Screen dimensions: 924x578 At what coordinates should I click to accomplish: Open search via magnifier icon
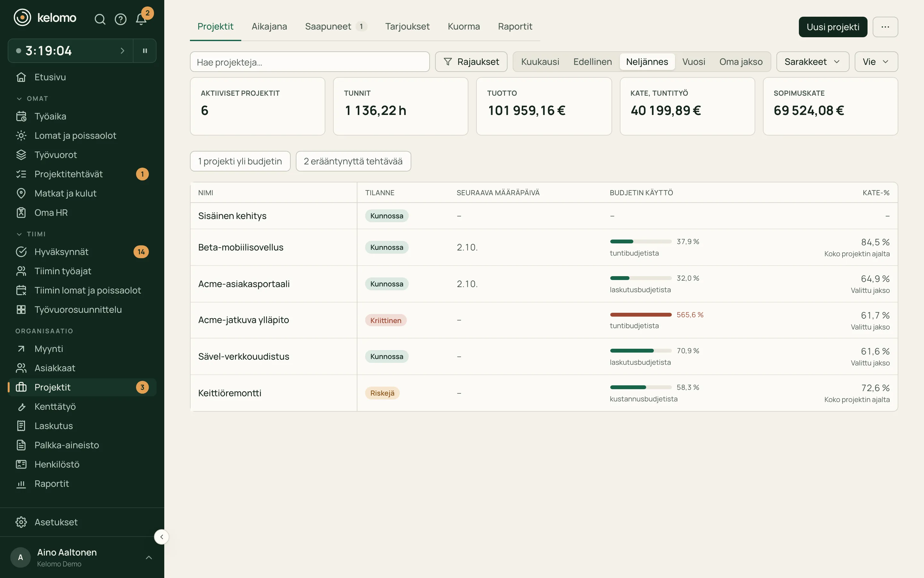point(100,19)
